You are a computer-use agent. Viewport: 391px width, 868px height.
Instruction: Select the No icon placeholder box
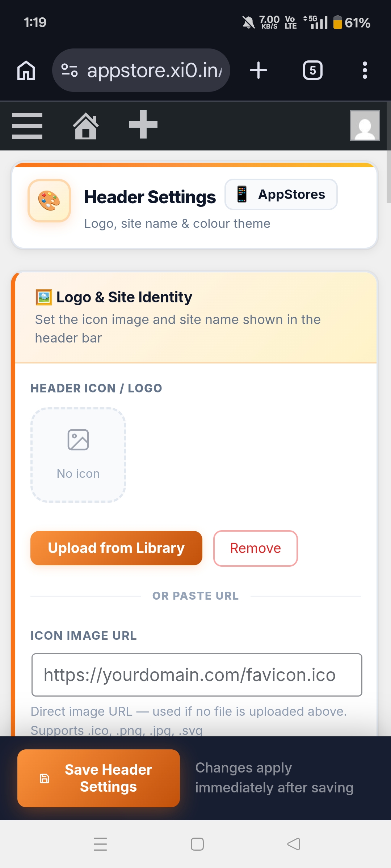(78, 455)
